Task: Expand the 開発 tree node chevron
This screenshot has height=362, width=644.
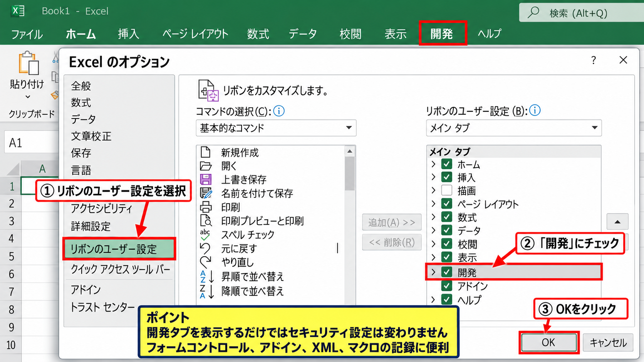Action: 434,272
